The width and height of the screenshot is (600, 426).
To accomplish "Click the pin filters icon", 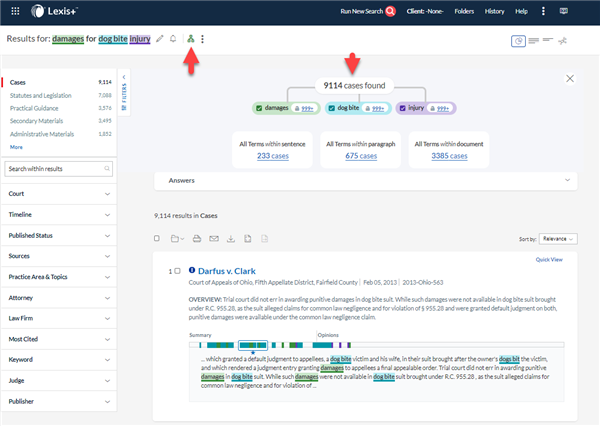I will tap(562, 41).
